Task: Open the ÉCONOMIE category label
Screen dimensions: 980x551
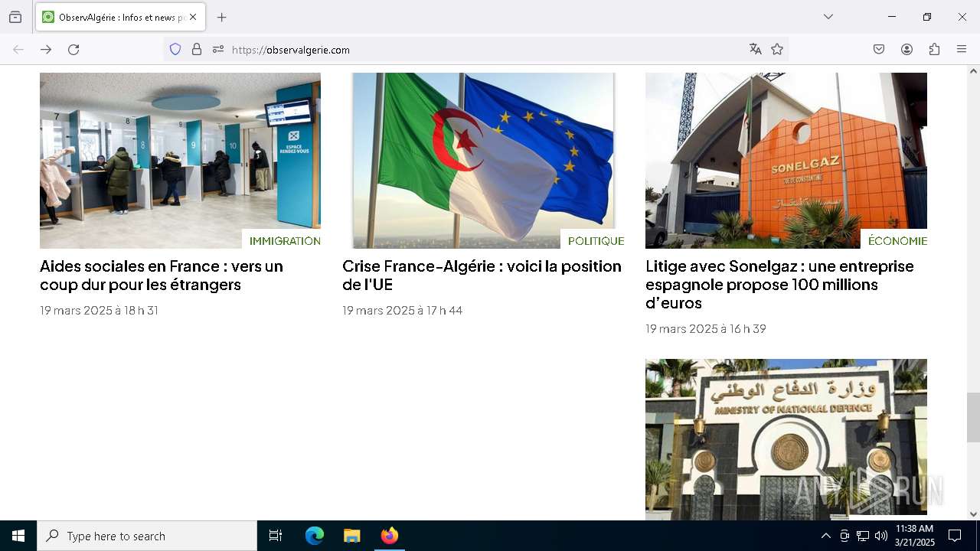Action: (897, 240)
